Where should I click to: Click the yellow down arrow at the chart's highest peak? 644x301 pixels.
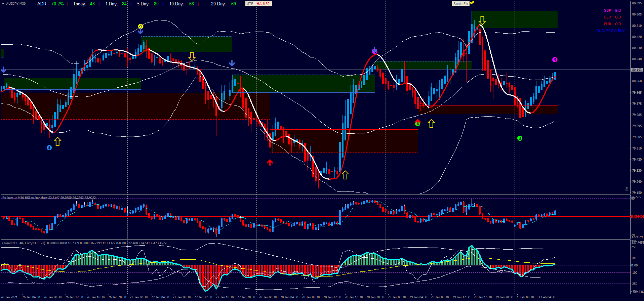482,20
